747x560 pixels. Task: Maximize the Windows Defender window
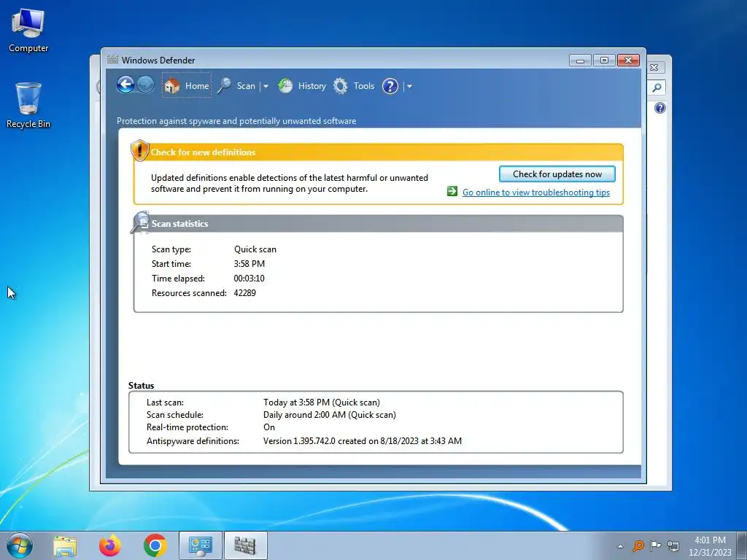pos(604,61)
